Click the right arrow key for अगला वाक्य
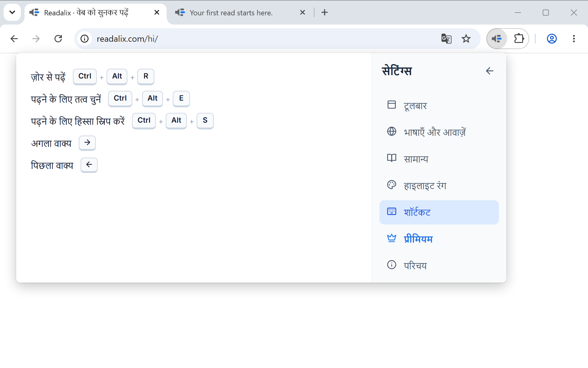 point(87,143)
